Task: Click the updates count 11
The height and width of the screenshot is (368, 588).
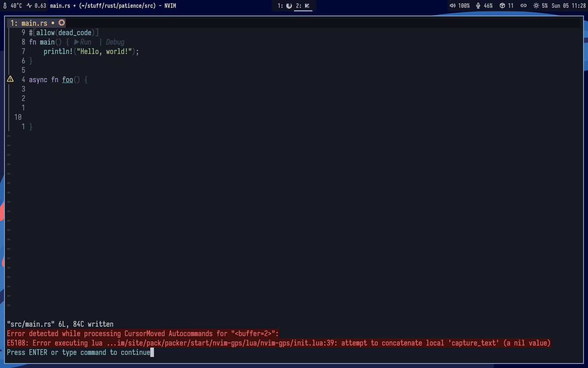Action: pyautogui.click(x=511, y=6)
